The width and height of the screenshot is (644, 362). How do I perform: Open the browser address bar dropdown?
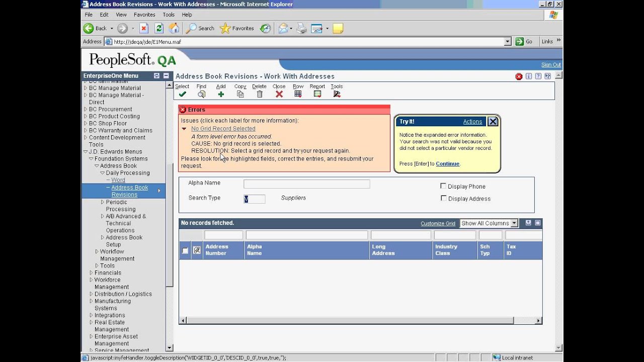click(508, 42)
